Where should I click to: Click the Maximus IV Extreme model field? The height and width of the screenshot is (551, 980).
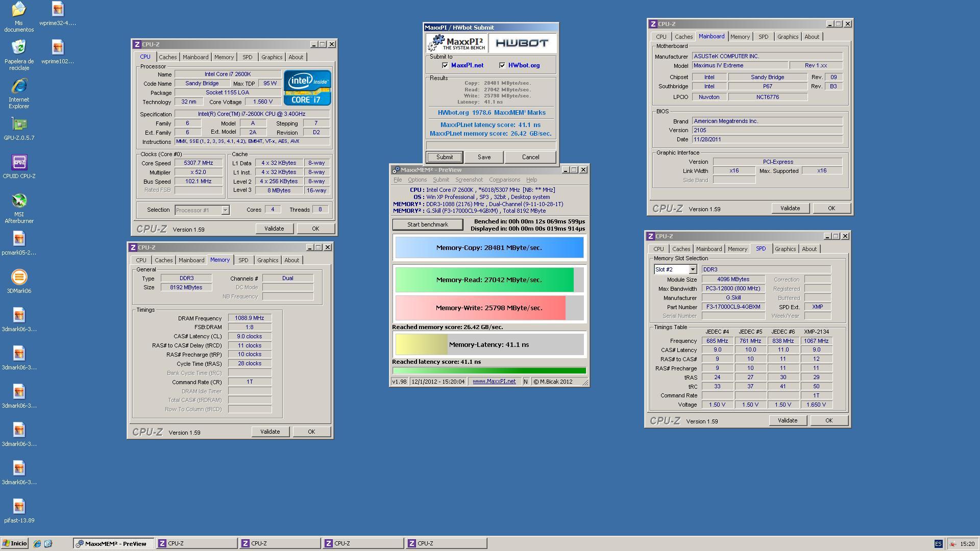coord(739,65)
